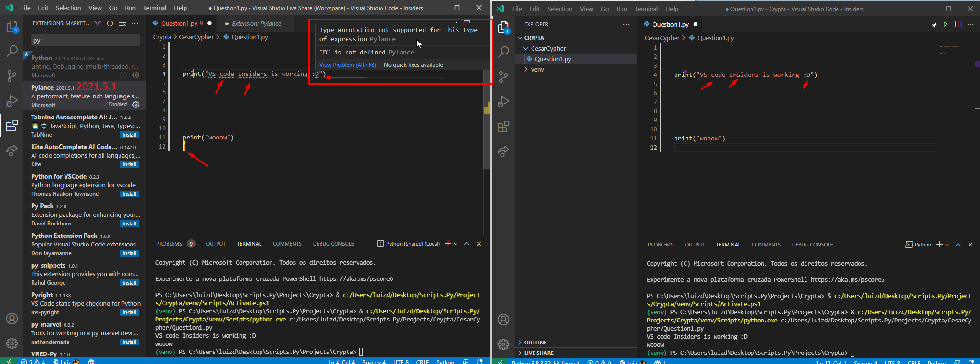Viewport: 980px width, 364px height.
Task: Close terminal panel in right window
Action: 970,245
